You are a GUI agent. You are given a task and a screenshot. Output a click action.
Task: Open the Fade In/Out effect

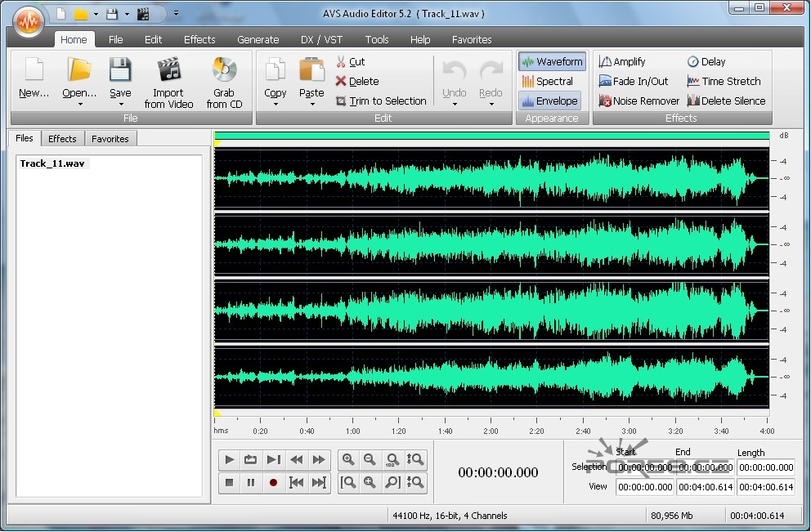coord(634,81)
